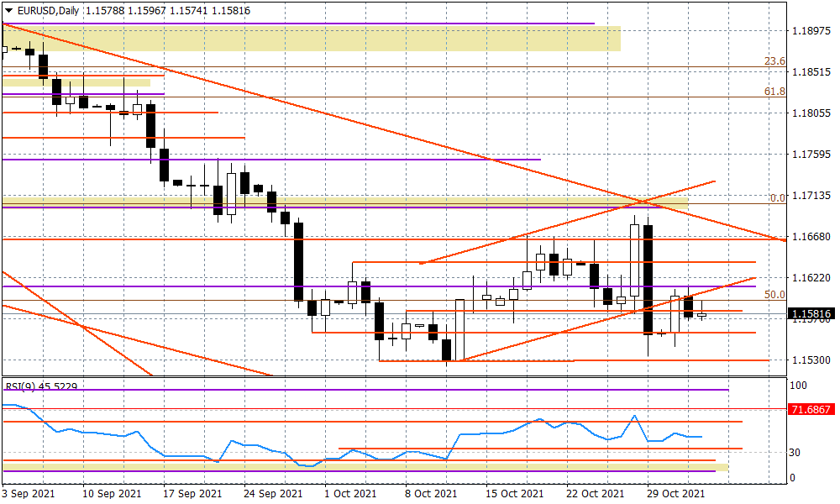
Task: Click the 17 Sep 2021 date label
Action: pyautogui.click(x=192, y=493)
